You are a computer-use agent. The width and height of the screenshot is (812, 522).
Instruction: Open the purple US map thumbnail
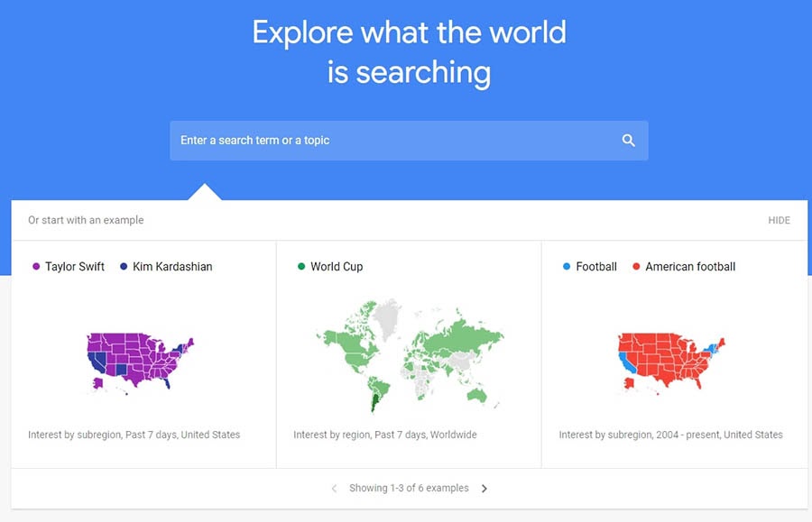point(140,362)
